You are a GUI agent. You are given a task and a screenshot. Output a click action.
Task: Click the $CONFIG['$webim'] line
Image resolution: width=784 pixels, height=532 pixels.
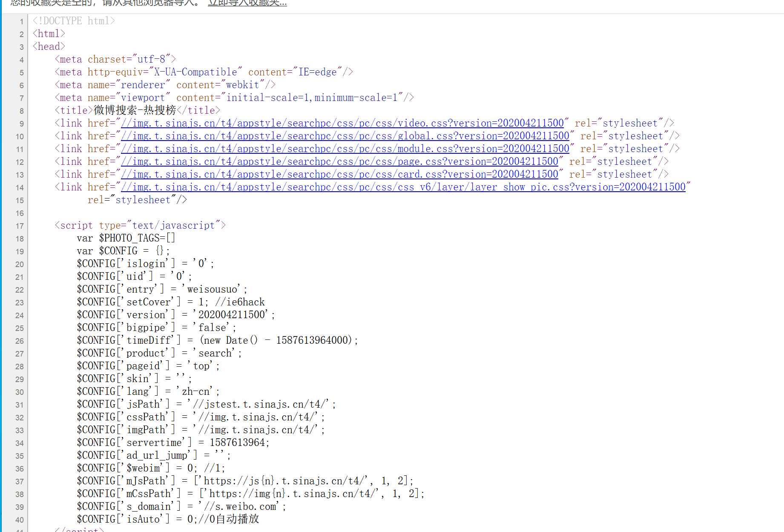click(151, 468)
